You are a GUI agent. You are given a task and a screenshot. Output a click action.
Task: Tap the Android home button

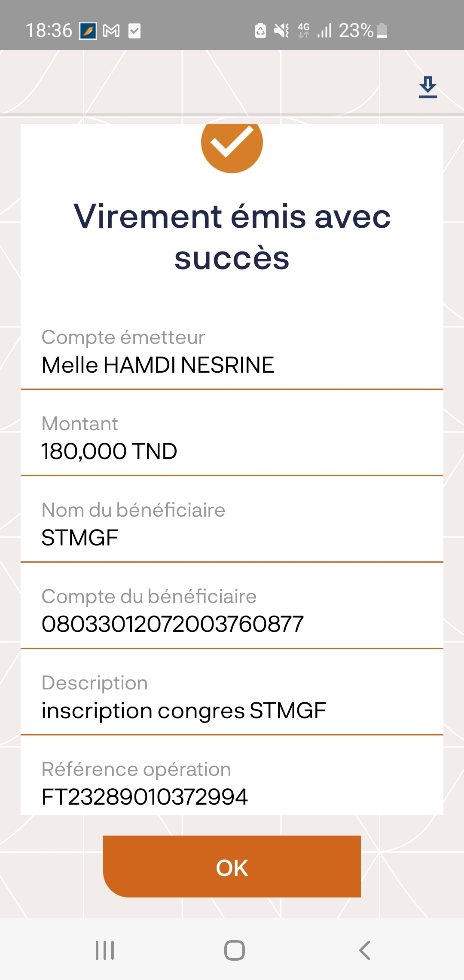click(x=235, y=950)
